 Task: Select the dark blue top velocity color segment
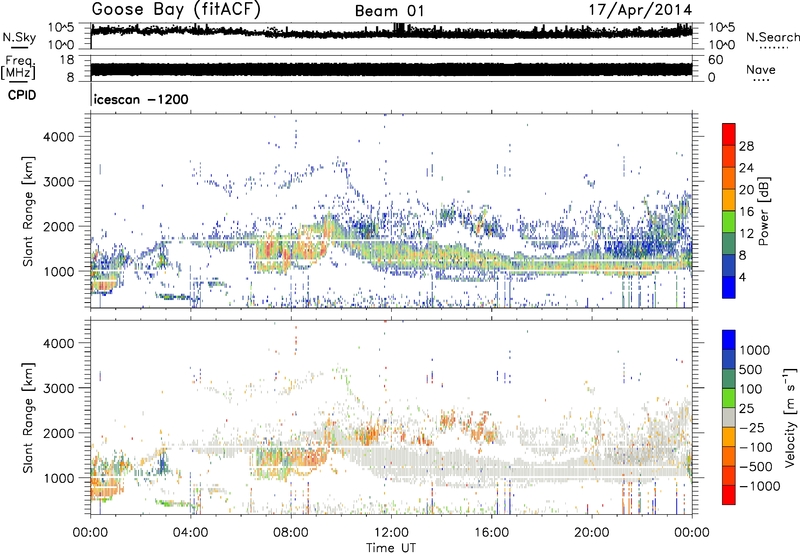tap(729, 340)
